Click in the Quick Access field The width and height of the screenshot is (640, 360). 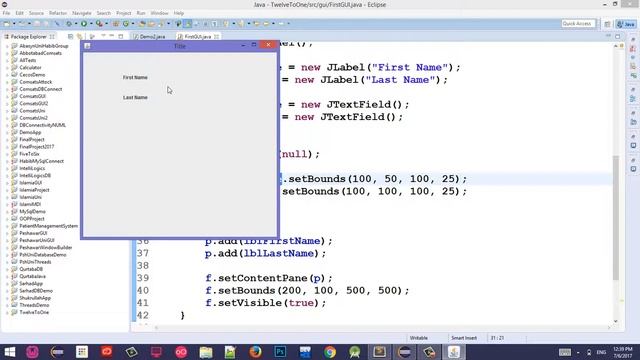pyautogui.click(x=578, y=24)
